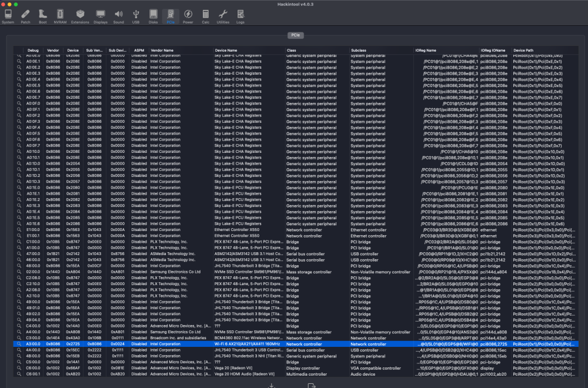
Task: Sort by the Class column header
Action: point(318,50)
